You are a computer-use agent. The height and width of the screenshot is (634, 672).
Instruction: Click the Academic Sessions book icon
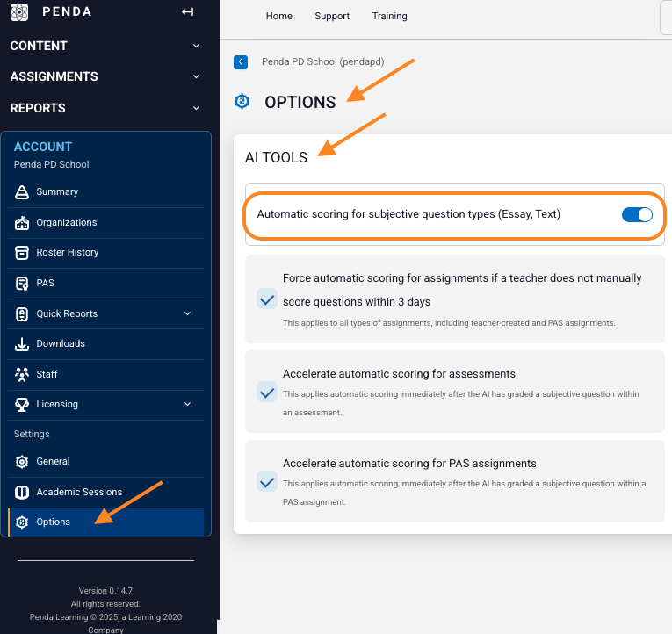click(22, 493)
